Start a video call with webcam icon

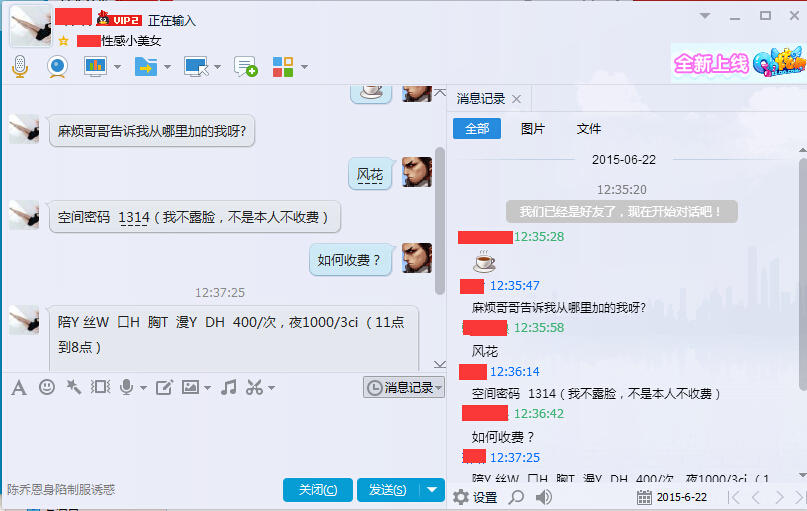point(57,66)
